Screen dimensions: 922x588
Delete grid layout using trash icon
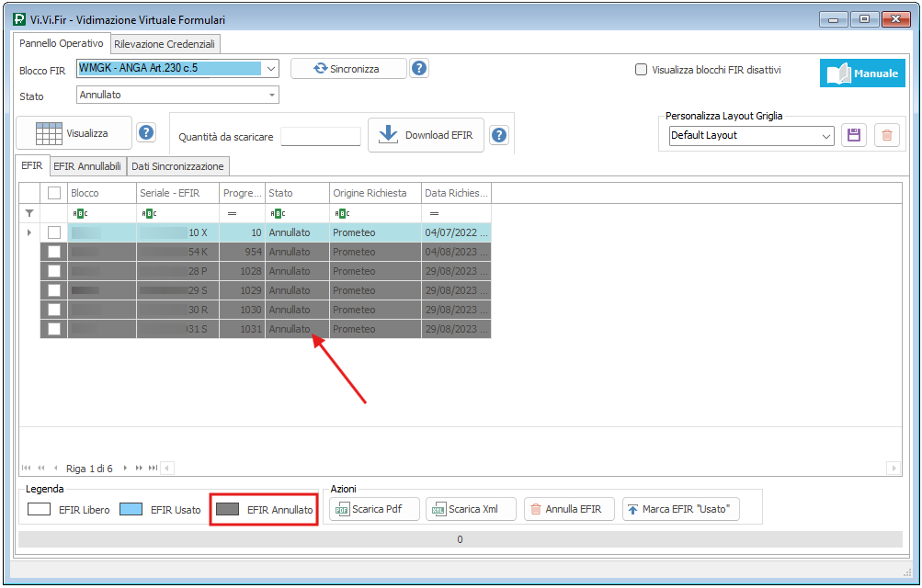pos(886,135)
